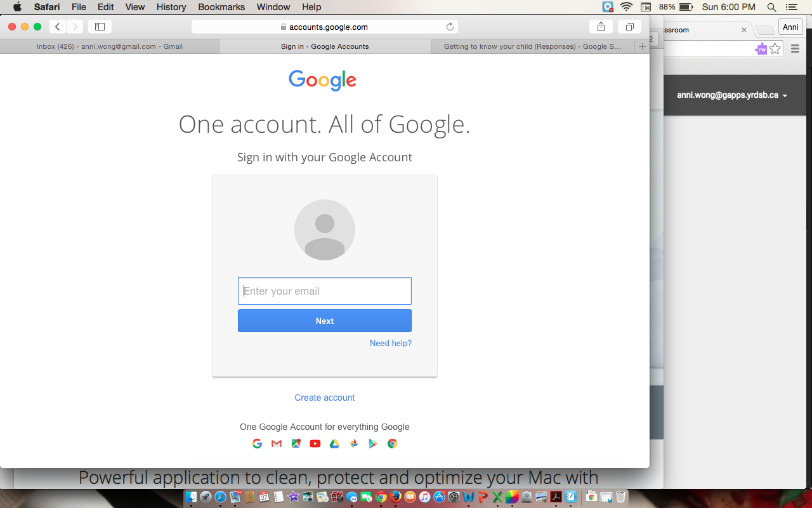The image size is (812, 508).
Task: Open System Preferences from the Dock
Action: (x=454, y=497)
